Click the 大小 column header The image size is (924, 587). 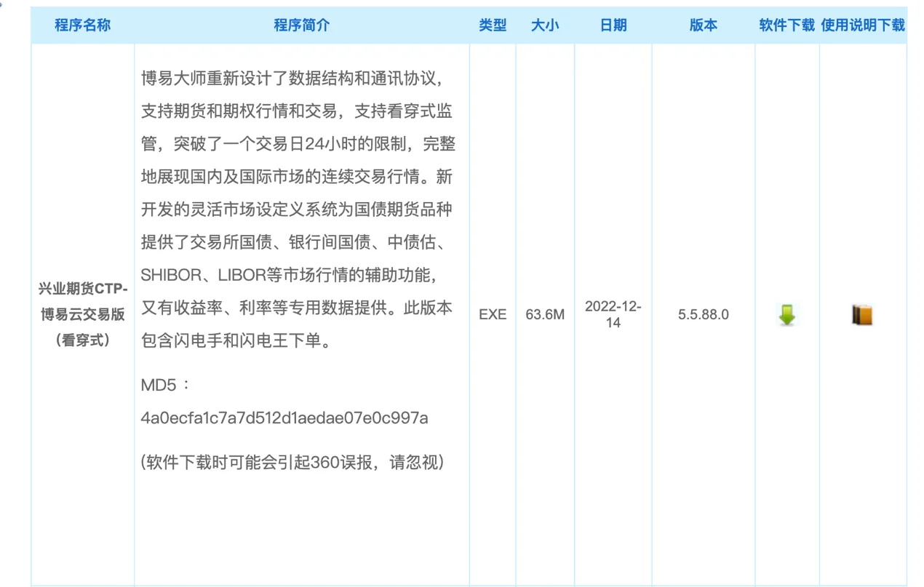click(545, 25)
